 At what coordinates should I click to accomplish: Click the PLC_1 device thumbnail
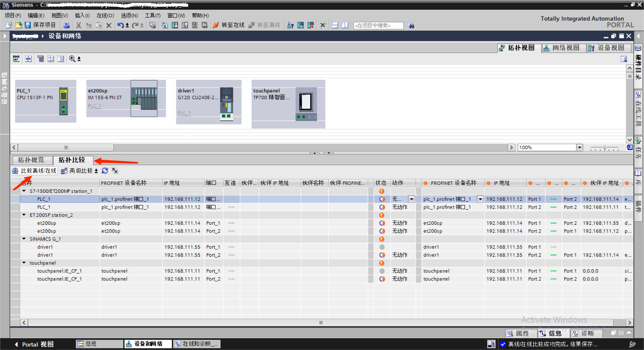click(46, 101)
